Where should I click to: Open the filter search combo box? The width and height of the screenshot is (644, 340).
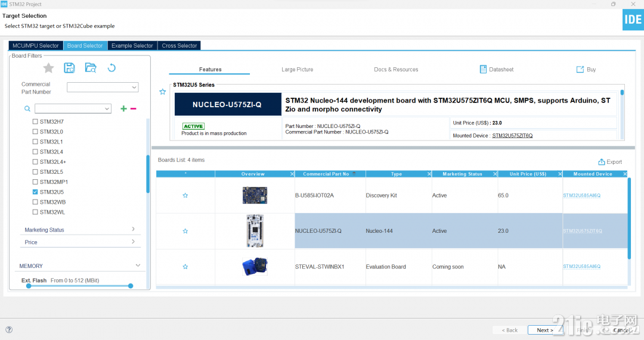(73, 109)
